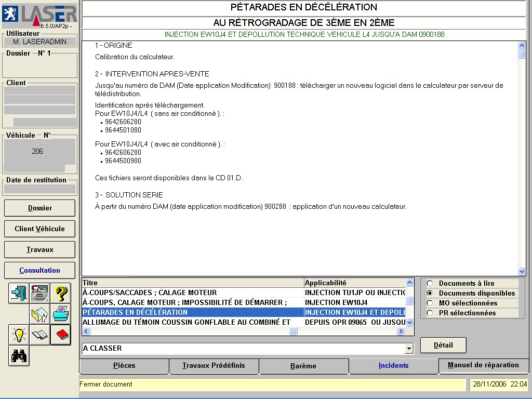Click the Détail button
This screenshot has width=532, height=399.
point(443,345)
